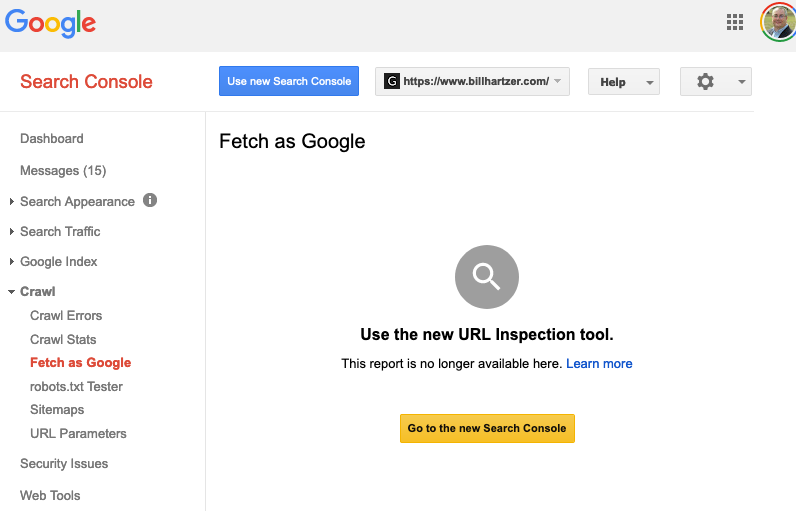This screenshot has height=511, width=796.
Task: Click the settings gear icon
Action: tap(705, 81)
